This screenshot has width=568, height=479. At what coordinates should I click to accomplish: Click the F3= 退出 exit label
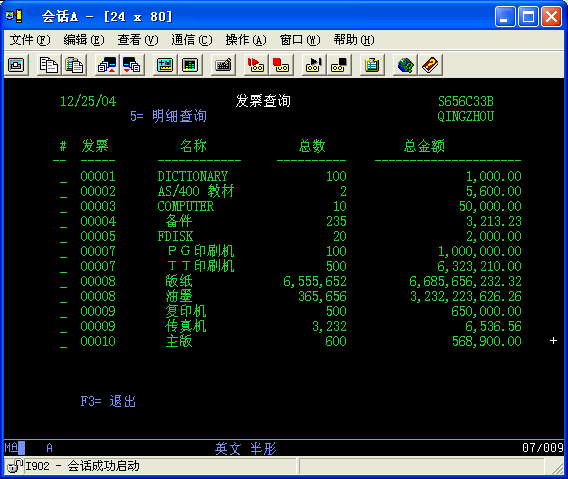[108, 401]
